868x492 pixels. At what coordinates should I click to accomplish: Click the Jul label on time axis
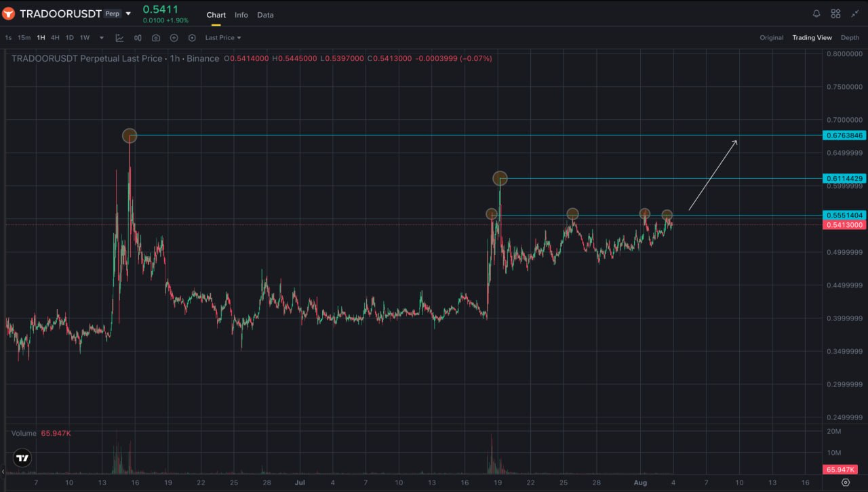299,483
